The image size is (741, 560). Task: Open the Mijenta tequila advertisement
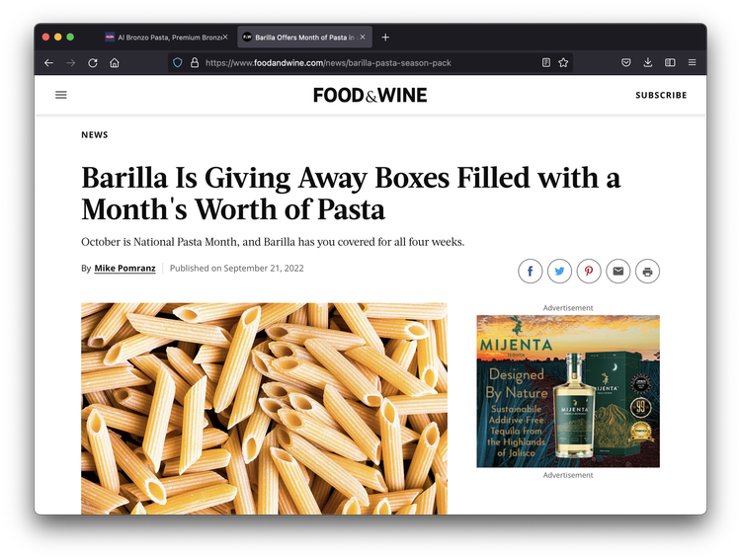pos(568,391)
